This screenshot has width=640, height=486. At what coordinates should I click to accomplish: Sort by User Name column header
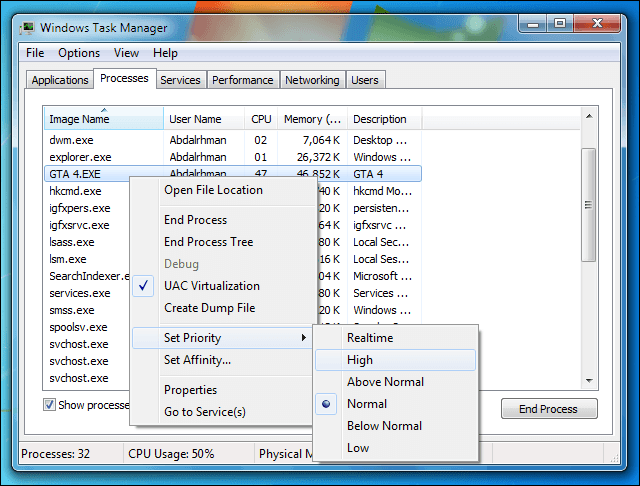coord(204,119)
